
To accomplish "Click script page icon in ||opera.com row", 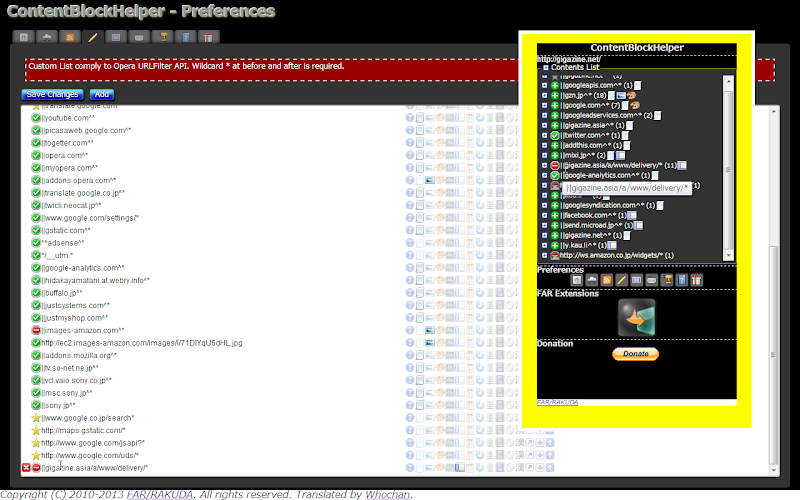I will point(419,156).
